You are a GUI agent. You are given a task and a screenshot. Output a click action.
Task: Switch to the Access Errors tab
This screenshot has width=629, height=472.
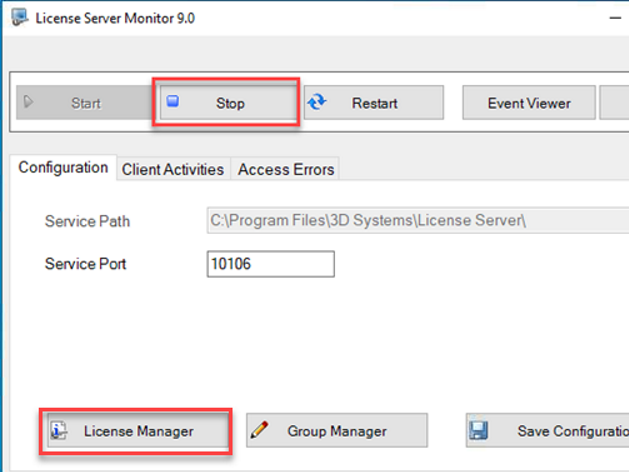(x=286, y=169)
